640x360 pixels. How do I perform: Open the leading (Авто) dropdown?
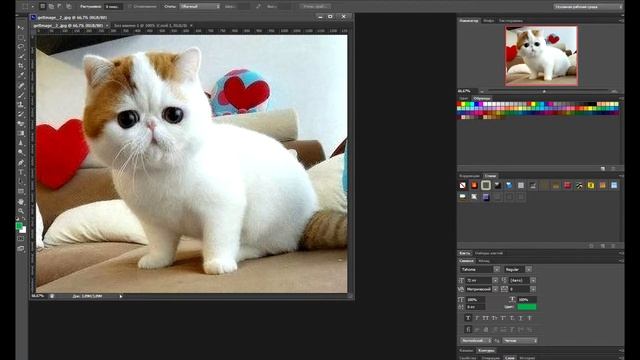[x=533, y=280]
